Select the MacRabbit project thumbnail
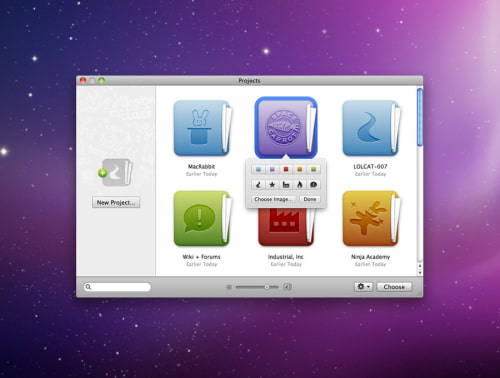 203,128
